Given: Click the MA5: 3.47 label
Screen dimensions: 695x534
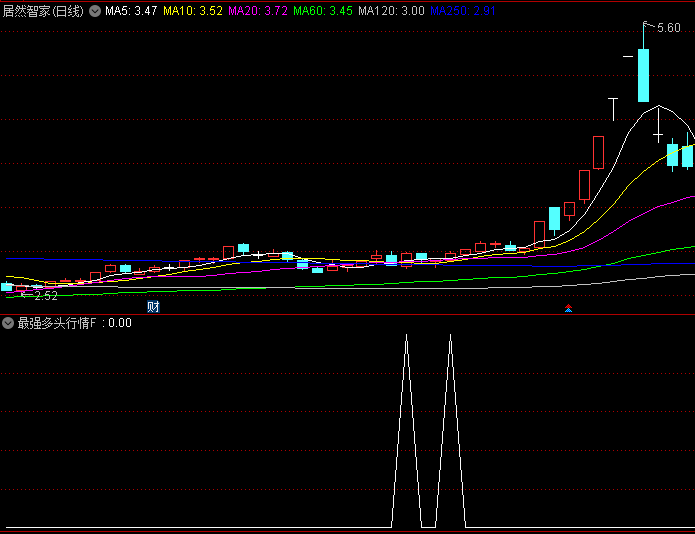Looking at the screenshot, I should click(x=131, y=11).
